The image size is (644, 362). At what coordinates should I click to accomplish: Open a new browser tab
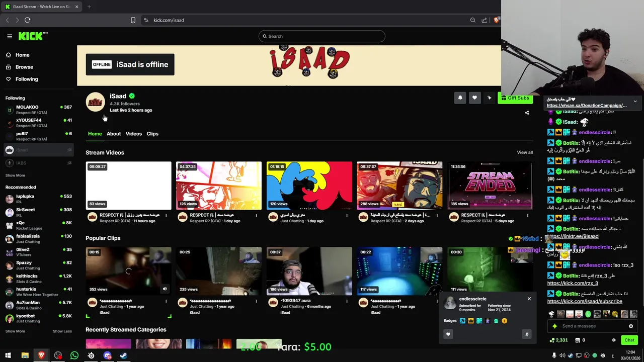89,7
